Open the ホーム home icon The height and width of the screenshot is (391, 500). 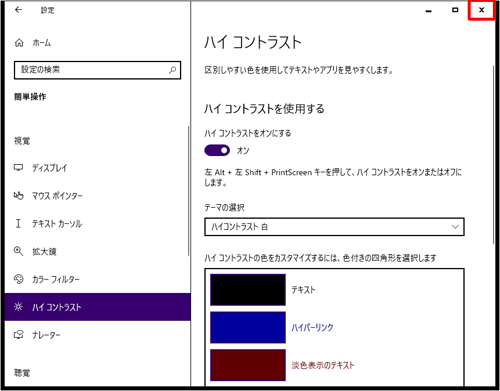click(19, 43)
